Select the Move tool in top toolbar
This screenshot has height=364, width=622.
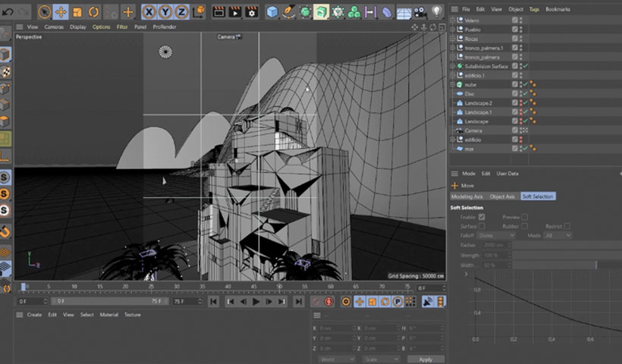61,11
